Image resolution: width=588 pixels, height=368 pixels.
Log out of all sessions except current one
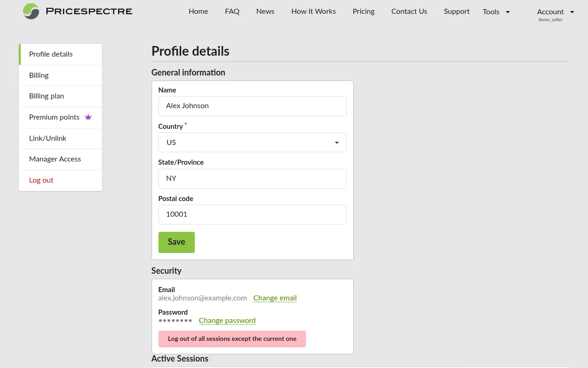pyautogui.click(x=232, y=339)
